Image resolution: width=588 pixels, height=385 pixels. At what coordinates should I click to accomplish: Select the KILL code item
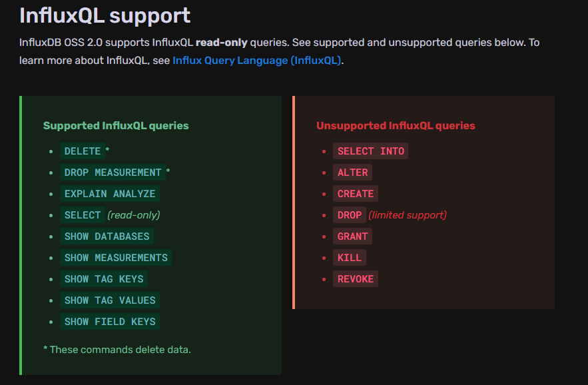350,258
